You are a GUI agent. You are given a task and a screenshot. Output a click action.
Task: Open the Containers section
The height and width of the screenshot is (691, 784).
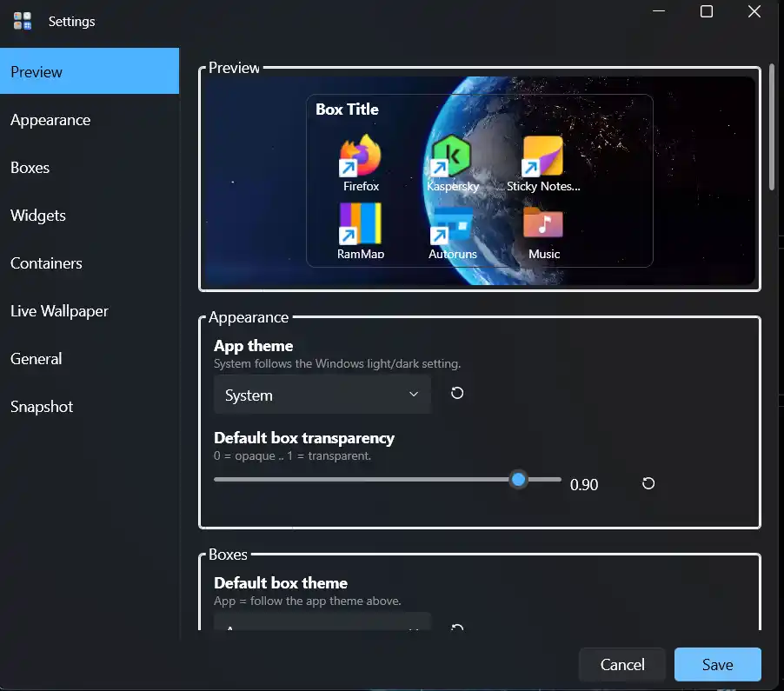point(90,263)
